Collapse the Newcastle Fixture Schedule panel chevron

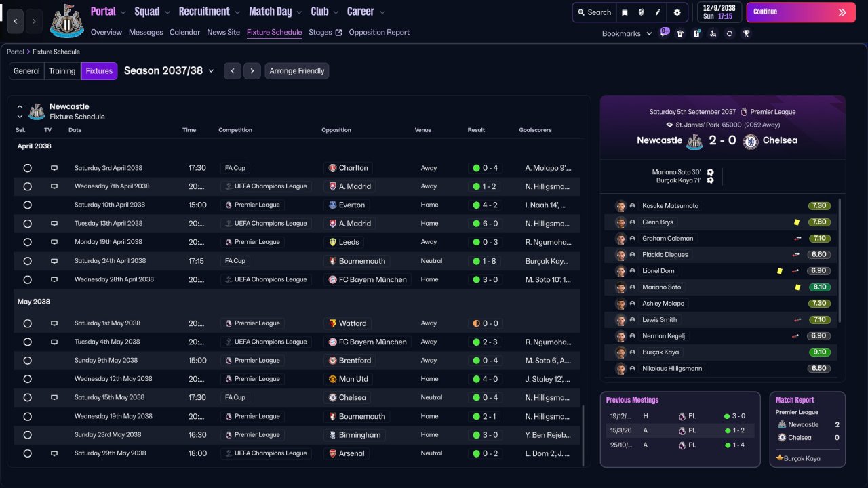[x=20, y=107]
